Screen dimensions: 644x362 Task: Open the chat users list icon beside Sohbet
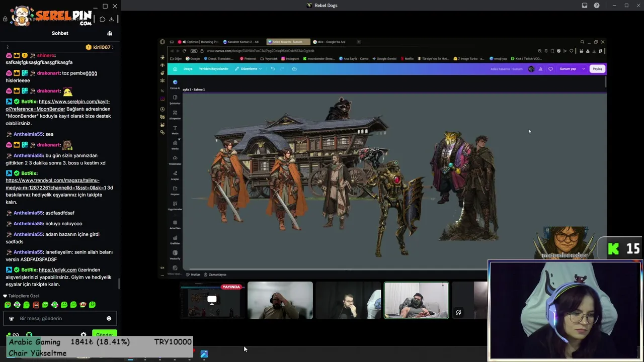tap(110, 33)
